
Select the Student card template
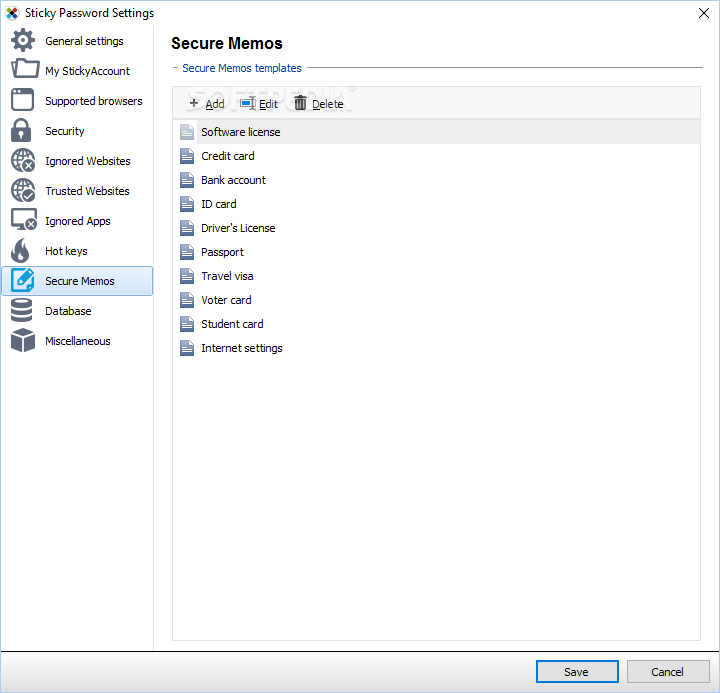(x=437, y=324)
